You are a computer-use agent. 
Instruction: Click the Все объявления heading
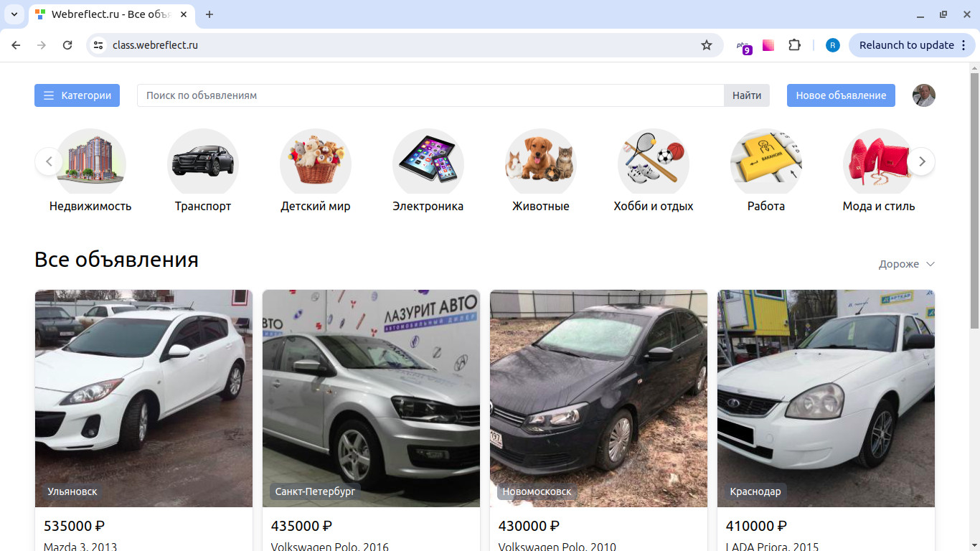(x=116, y=259)
